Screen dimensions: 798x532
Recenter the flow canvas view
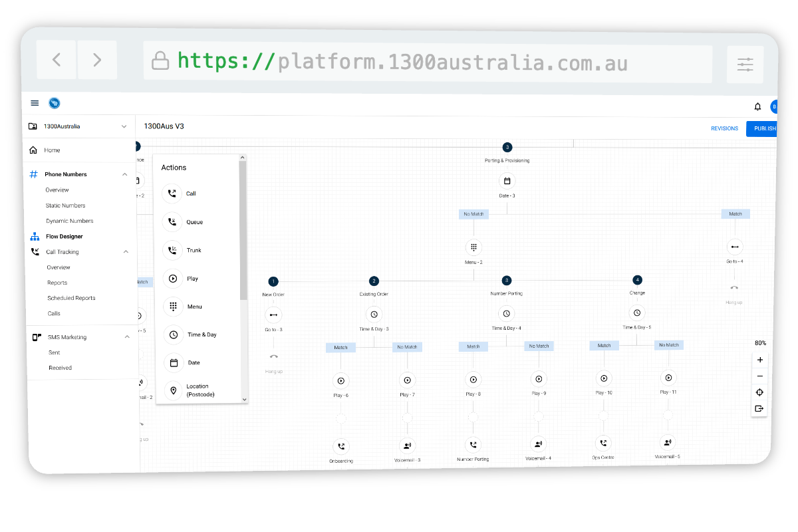760,392
